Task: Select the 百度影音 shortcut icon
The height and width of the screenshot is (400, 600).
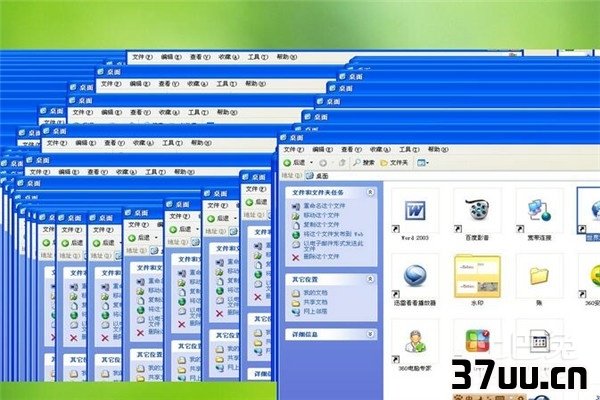Action: coord(477,211)
